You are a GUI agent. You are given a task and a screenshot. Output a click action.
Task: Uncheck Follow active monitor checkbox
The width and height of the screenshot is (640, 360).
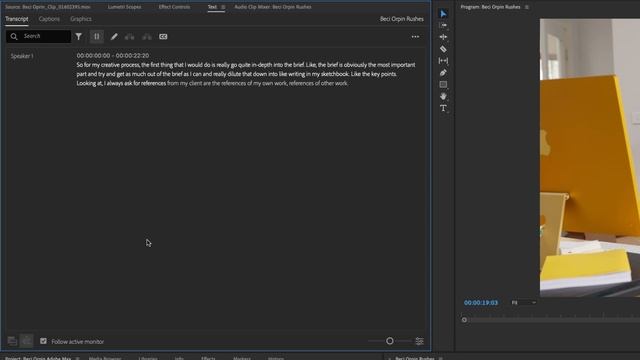coord(43,341)
